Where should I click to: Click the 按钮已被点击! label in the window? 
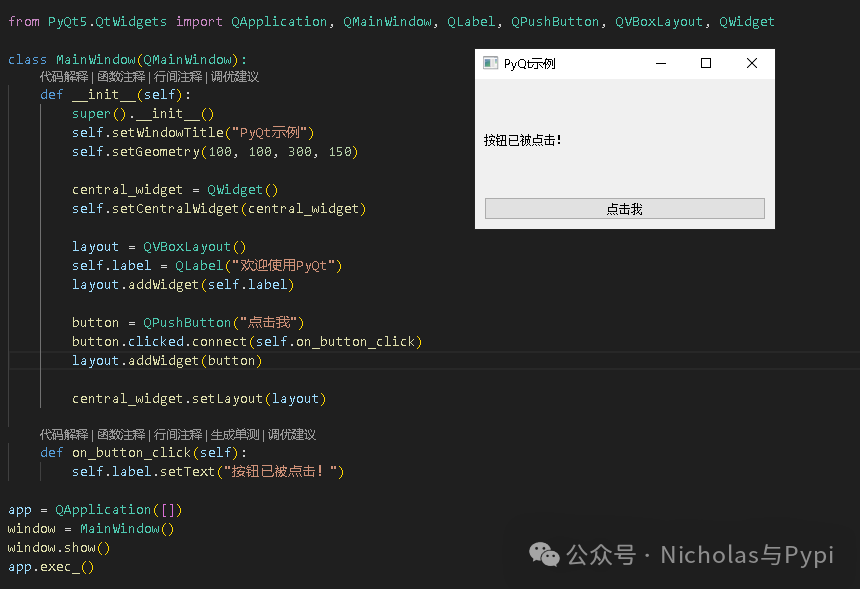pyautogui.click(x=523, y=140)
